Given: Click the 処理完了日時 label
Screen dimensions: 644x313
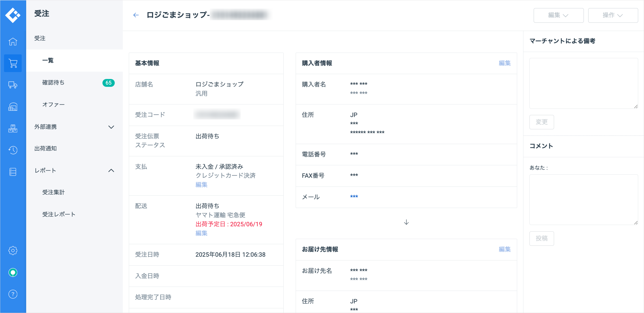Looking at the screenshot, I should click(x=153, y=297).
